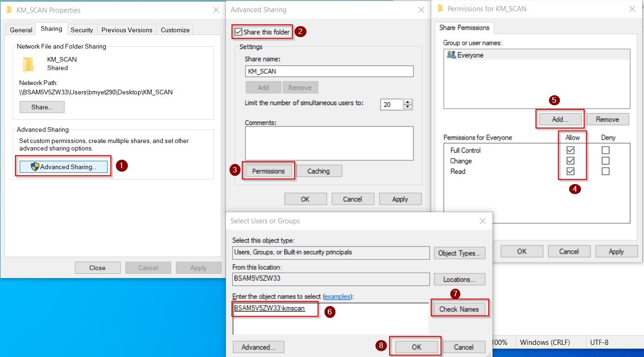Open the examples hyperlink
Image resolution: width=644 pixels, height=357 pixels.
pos(337,297)
